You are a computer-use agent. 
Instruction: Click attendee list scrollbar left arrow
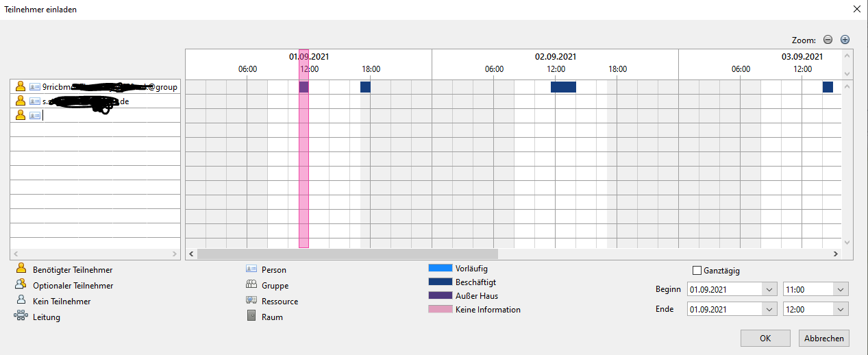point(16,254)
